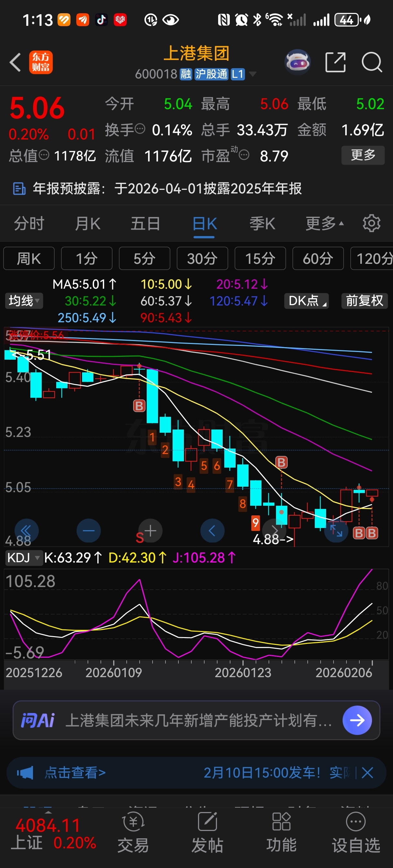393x868 pixels.
Task: Tap the 换手 info circle icon
Action: tap(140, 129)
